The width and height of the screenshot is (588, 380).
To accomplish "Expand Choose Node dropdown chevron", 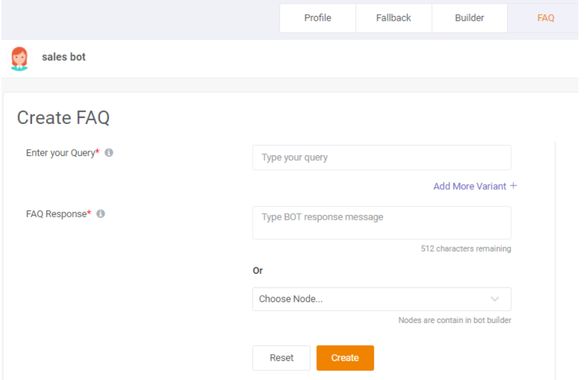I will 495,299.
